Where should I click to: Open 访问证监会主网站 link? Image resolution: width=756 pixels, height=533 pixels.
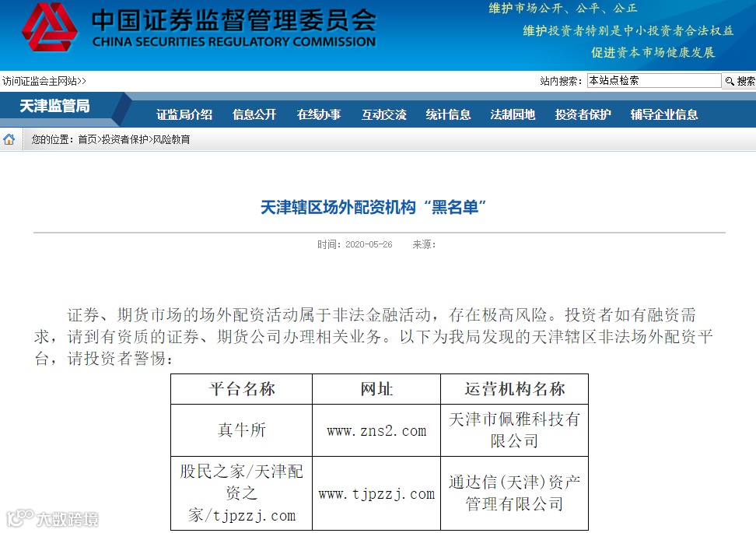(x=44, y=81)
